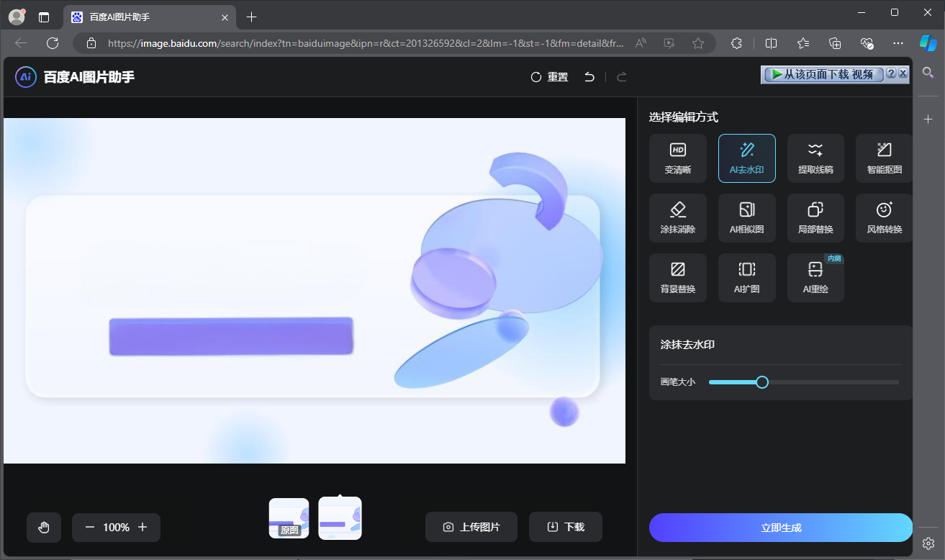Open the 智能抠图 smart cutout tool
This screenshot has height=560, width=945.
tap(884, 158)
